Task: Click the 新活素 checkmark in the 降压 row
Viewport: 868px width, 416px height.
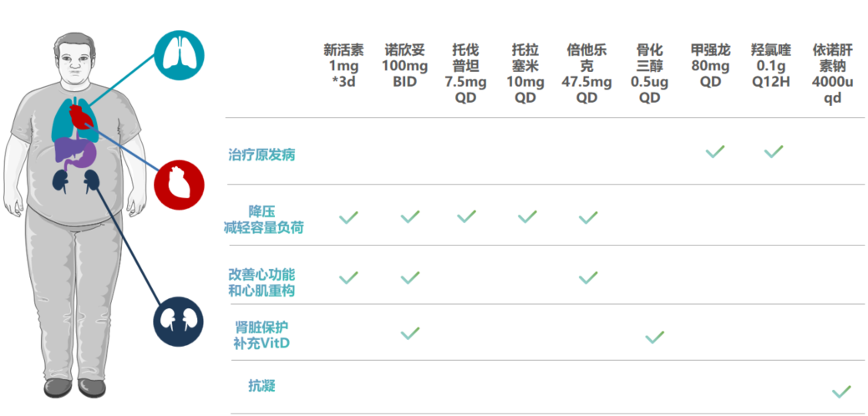Action: (x=348, y=217)
